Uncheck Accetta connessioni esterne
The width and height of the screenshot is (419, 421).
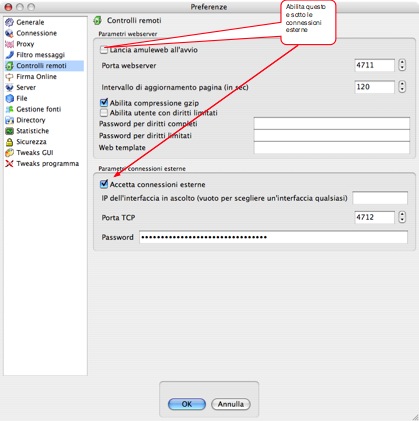[x=104, y=184]
